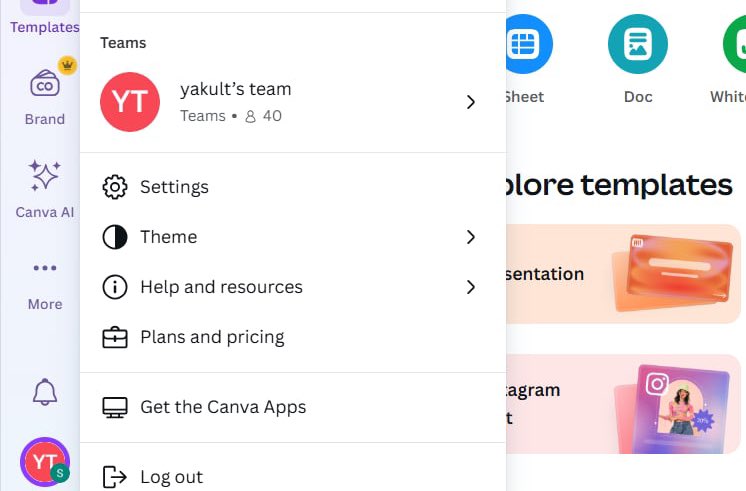Click the Get the Canva Apps monitor icon
The height and width of the screenshot is (491, 746).
[115, 407]
